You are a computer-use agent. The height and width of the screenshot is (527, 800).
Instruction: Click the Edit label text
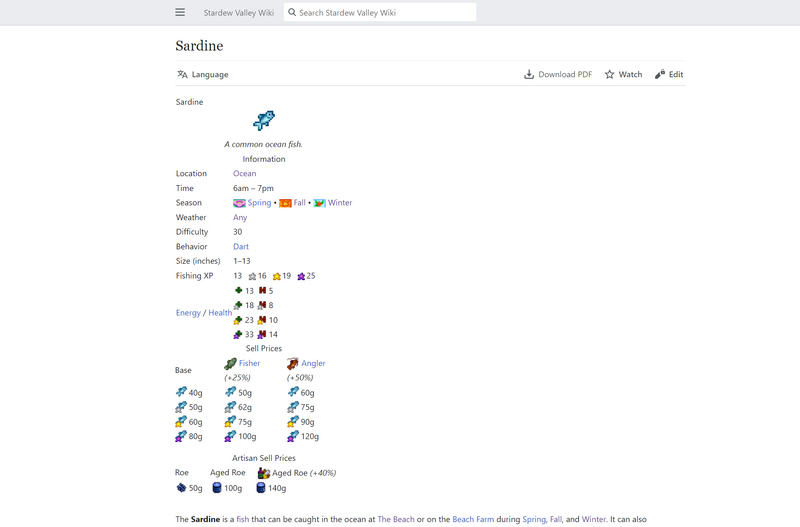point(676,74)
